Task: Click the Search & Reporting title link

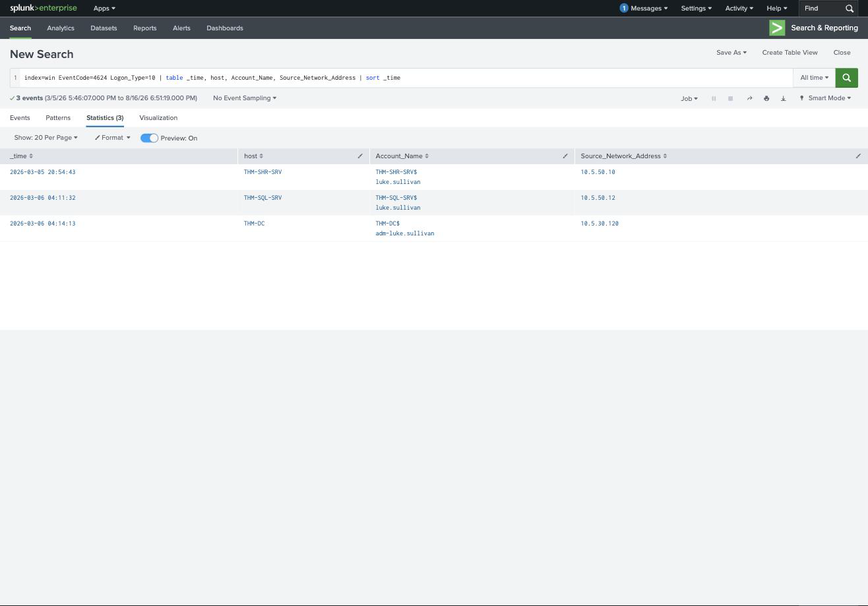Action: coord(824,28)
